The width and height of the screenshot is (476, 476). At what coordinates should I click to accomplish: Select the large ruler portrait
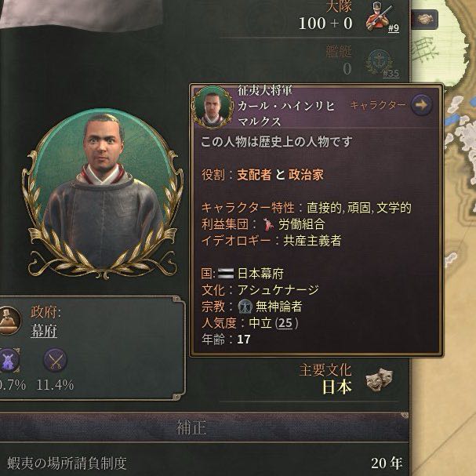point(103,194)
